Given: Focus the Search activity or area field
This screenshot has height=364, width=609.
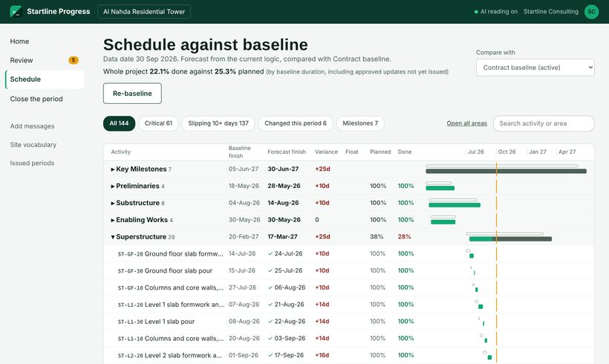Looking at the screenshot, I should 544,123.
